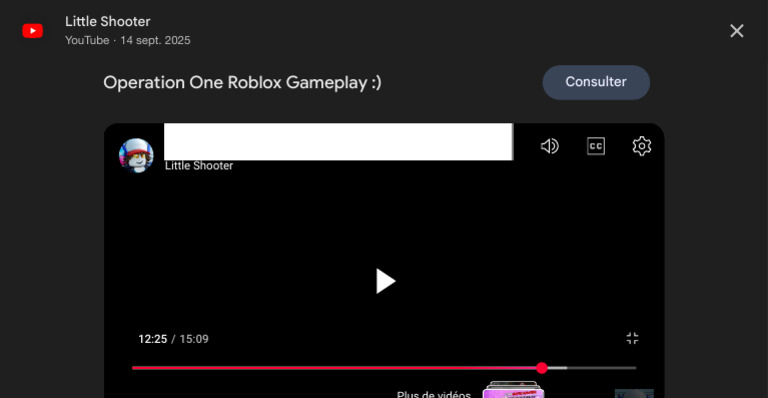Click the "YouTube · 14 sept. 2025" source text
This screenshot has height=398, width=768.
(128, 40)
